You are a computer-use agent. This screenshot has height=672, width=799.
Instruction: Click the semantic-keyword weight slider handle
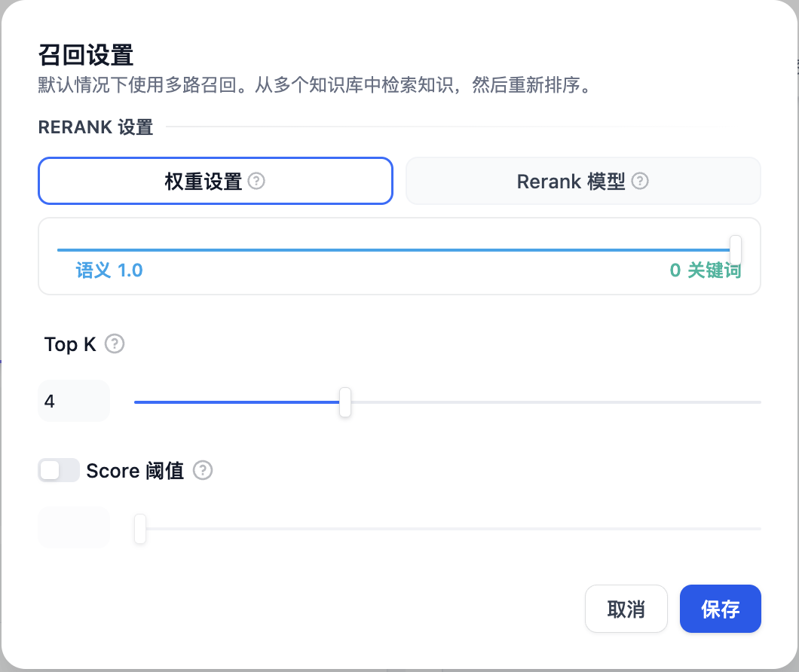click(x=736, y=249)
